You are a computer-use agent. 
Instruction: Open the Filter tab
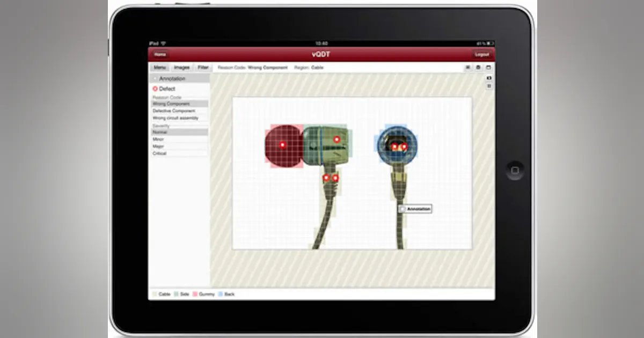(202, 68)
